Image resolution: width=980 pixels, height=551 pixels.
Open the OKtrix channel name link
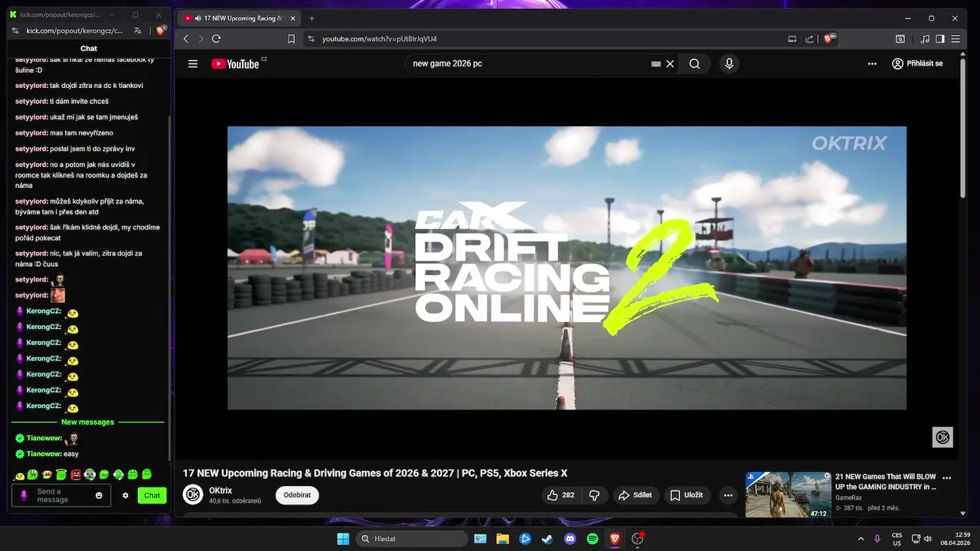click(220, 491)
